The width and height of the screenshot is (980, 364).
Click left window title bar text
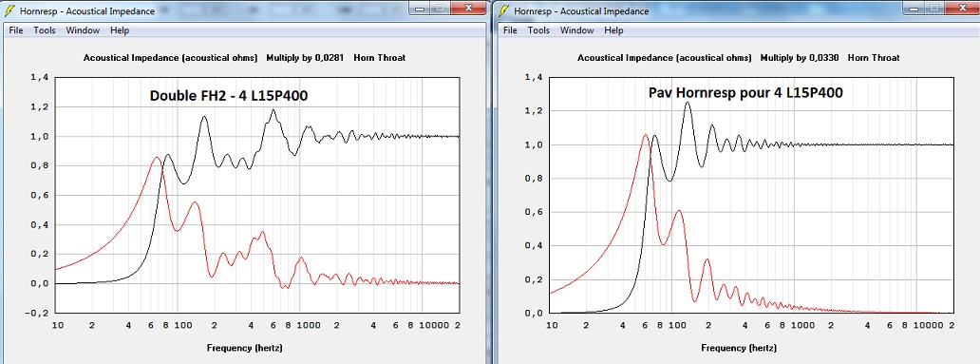pos(86,11)
